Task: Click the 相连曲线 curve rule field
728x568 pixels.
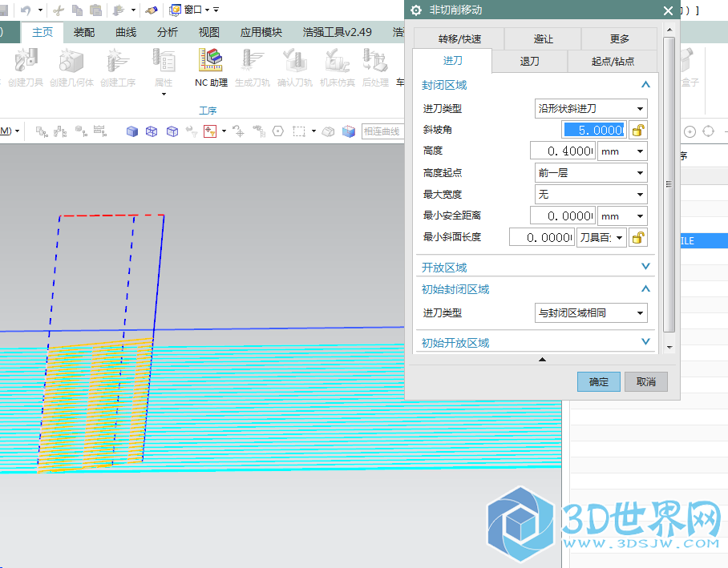Action: coord(382,131)
